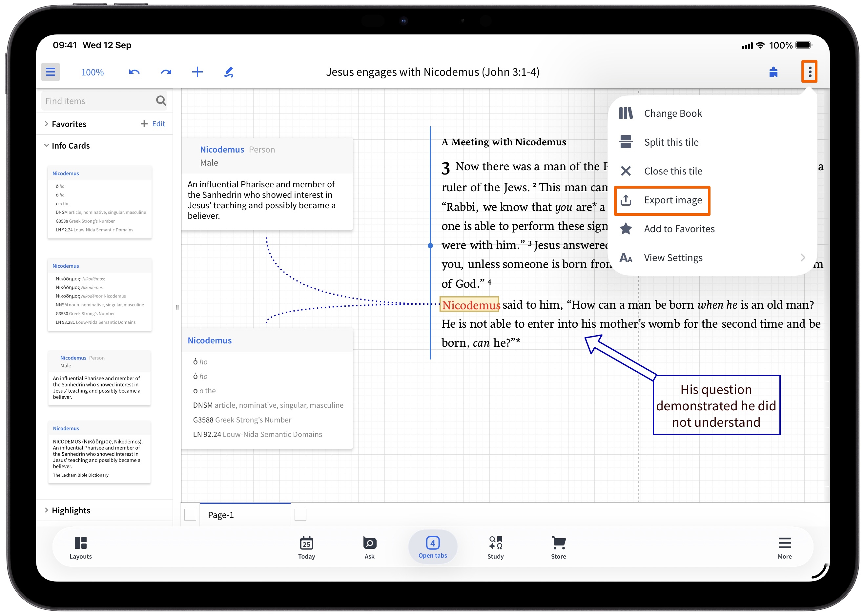The height and width of the screenshot is (616, 866).
Task: Toggle the hamburger sidebar menu button
Action: click(x=51, y=72)
